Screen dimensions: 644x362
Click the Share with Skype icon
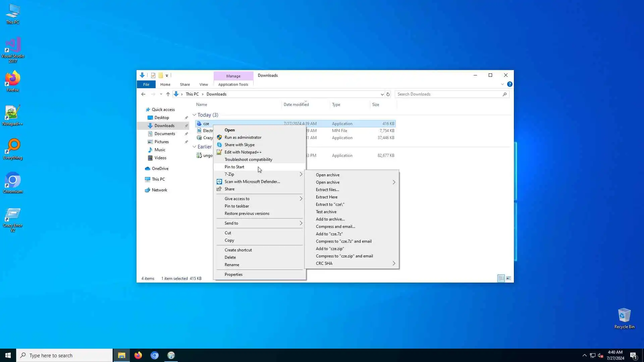pos(219,145)
